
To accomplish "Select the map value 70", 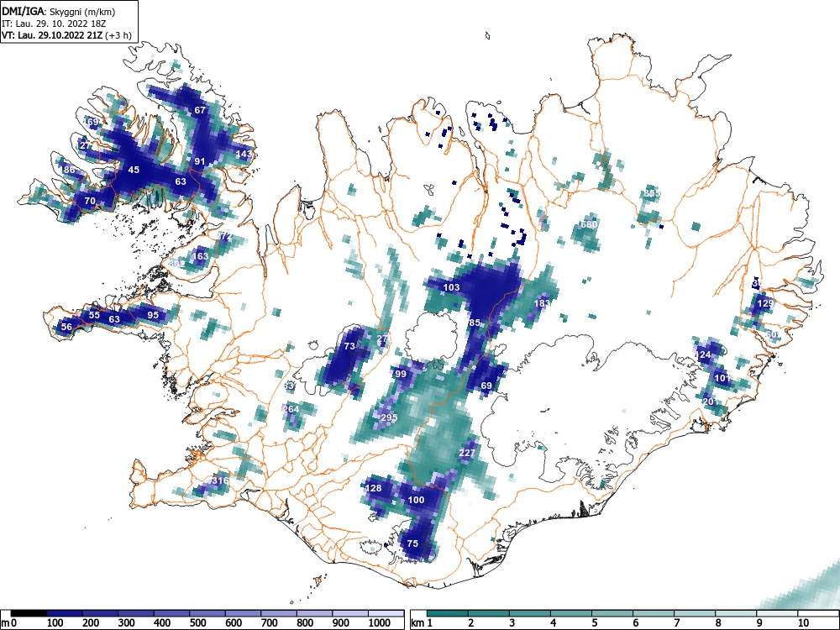I will (x=90, y=202).
